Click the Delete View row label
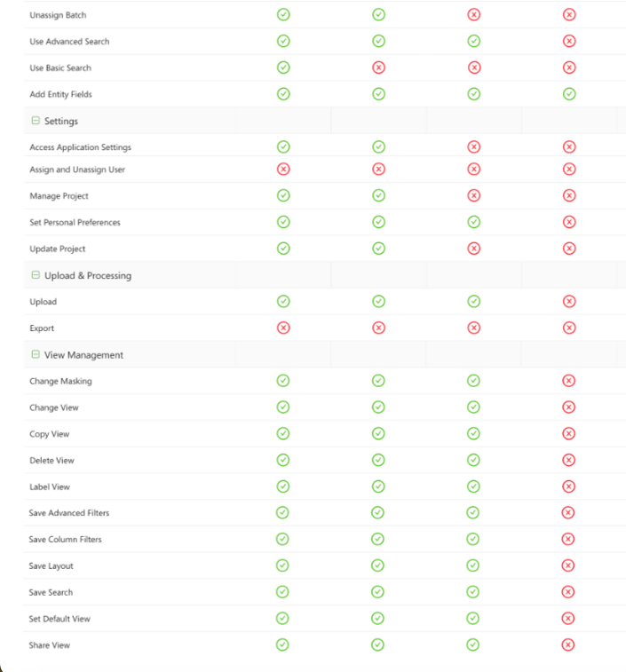The width and height of the screenshot is (626, 672). point(52,461)
